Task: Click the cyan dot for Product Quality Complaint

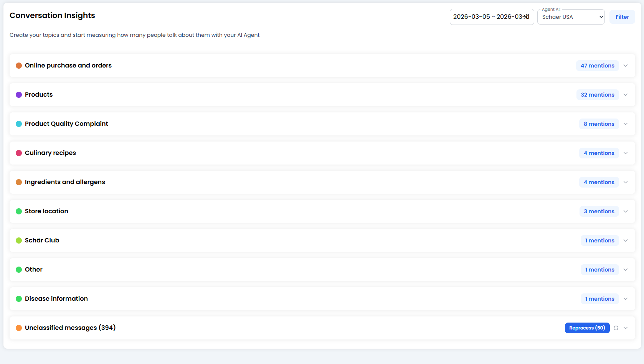Action: [19, 124]
